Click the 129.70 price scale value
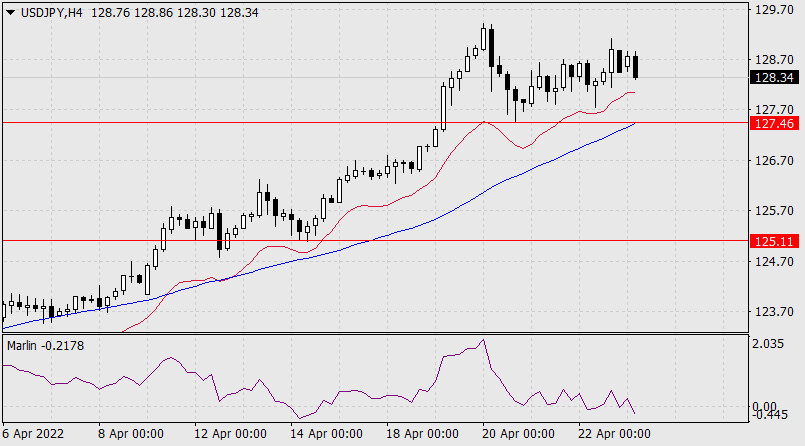This screenshot has height=446, width=805. (774, 10)
